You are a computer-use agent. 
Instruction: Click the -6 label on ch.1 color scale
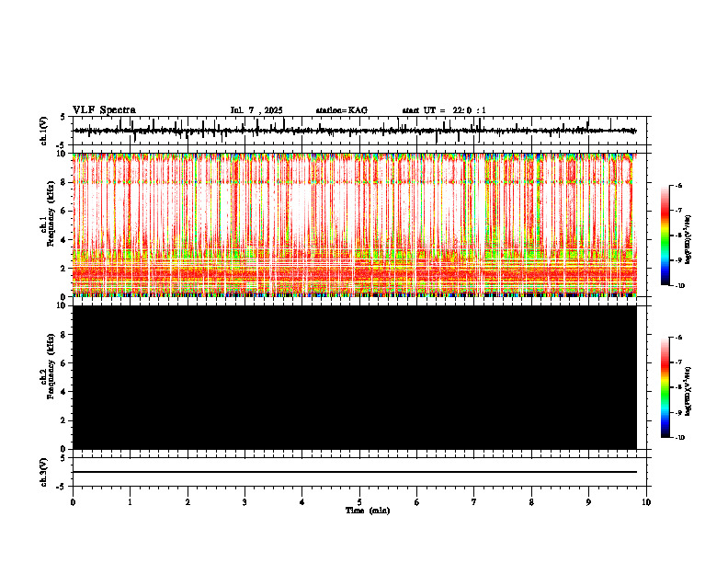point(678,186)
